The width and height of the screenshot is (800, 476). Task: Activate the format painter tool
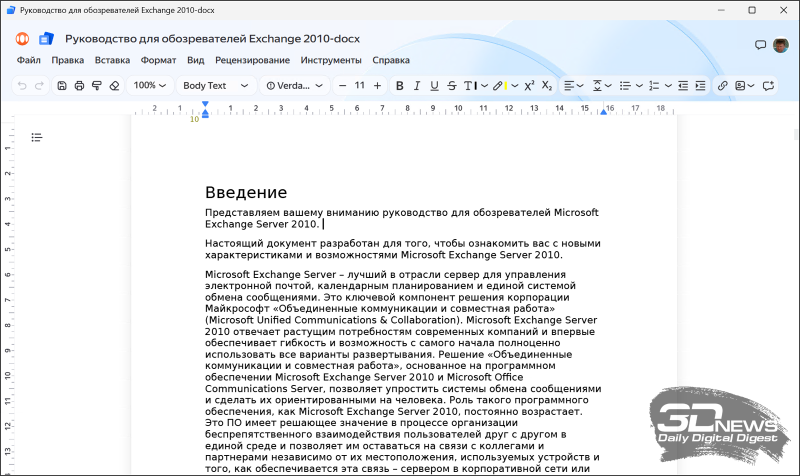tap(96, 86)
